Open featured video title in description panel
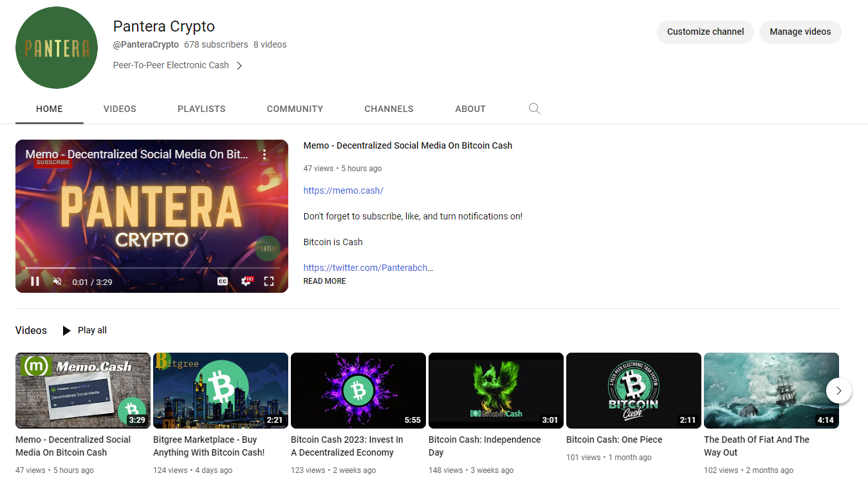The width and height of the screenshot is (868, 482). point(408,145)
